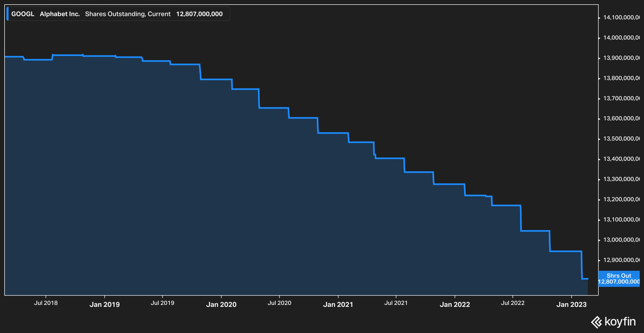Click the Jul 2020 axis label

click(279, 303)
